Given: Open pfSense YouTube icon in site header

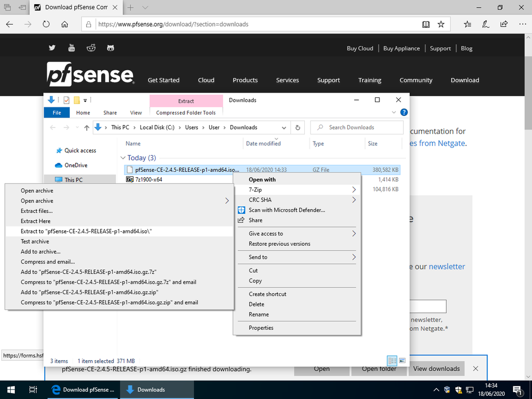Looking at the screenshot, I should 72,48.
